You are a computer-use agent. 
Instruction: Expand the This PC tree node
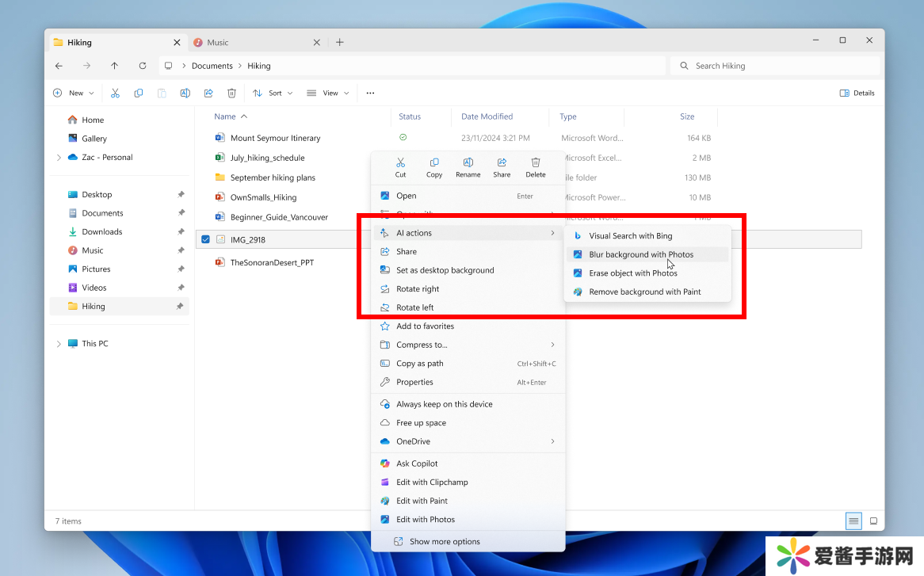click(59, 344)
